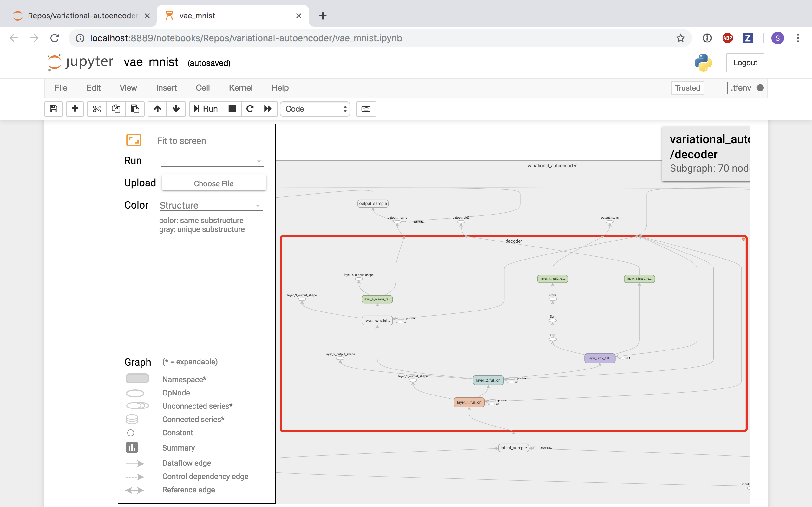Bookmark page with the star icon
Screen dimensions: 812x507
point(680,38)
